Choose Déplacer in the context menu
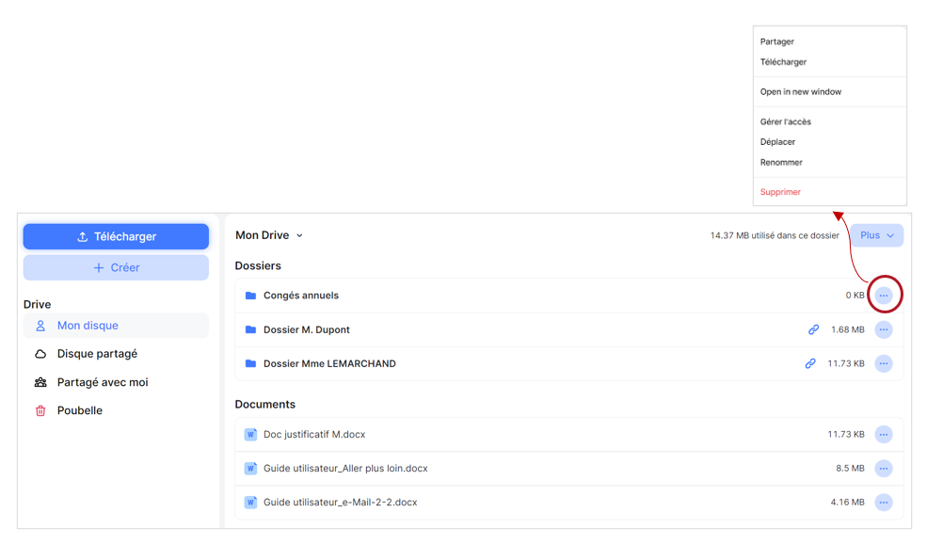This screenshot has width=927, height=560. pyautogui.click(x=777, y=142)
